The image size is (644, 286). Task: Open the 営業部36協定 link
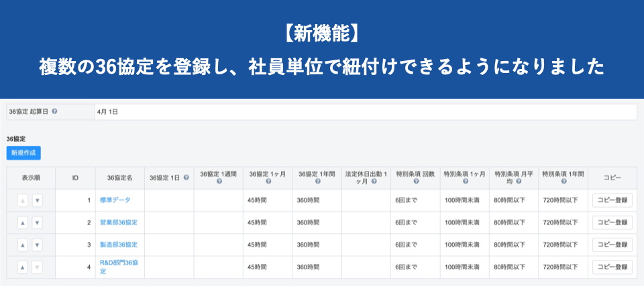[118, 222]
